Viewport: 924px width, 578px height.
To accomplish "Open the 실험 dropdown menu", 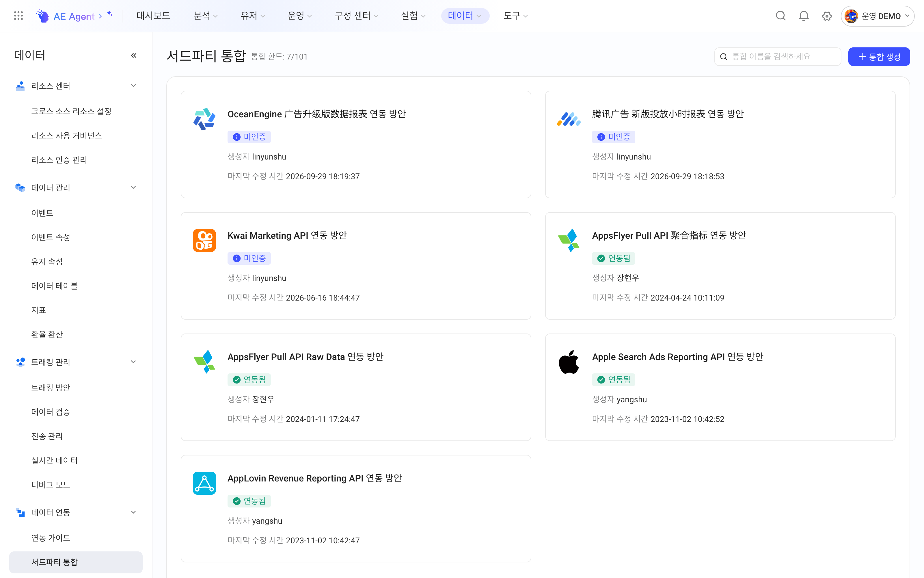I will tap(413, 16).
